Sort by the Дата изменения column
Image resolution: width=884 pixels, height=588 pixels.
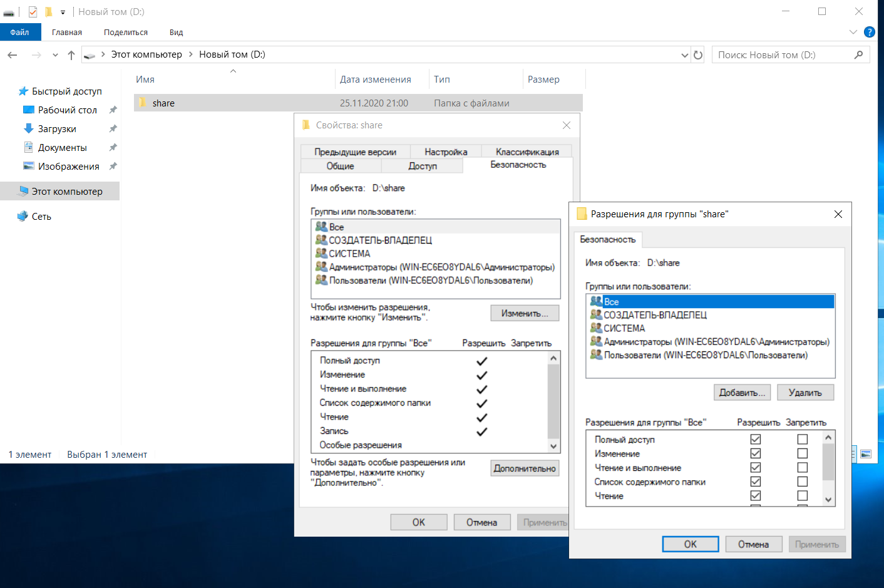click(382, 80)
